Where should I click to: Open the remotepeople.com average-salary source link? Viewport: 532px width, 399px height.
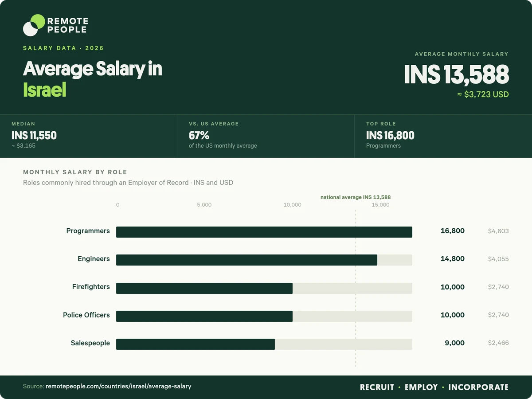pyautogui.click(x=118, y=387)
